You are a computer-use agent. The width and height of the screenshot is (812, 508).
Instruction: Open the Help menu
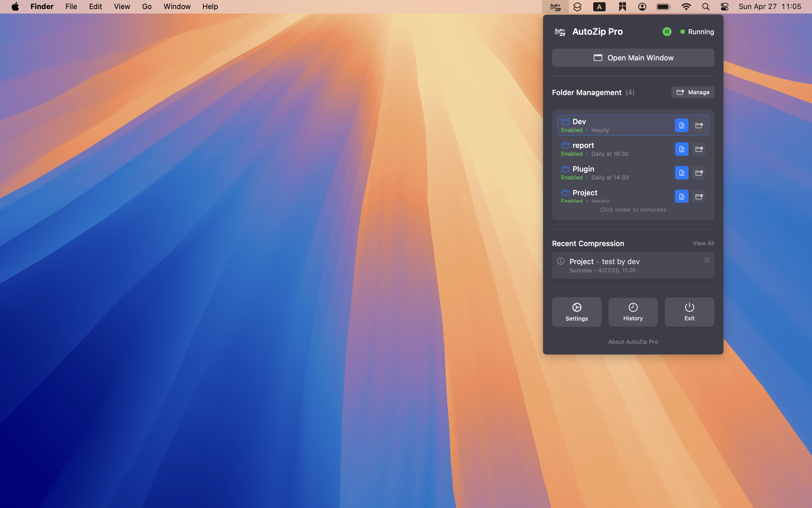[x=210, y=7]
